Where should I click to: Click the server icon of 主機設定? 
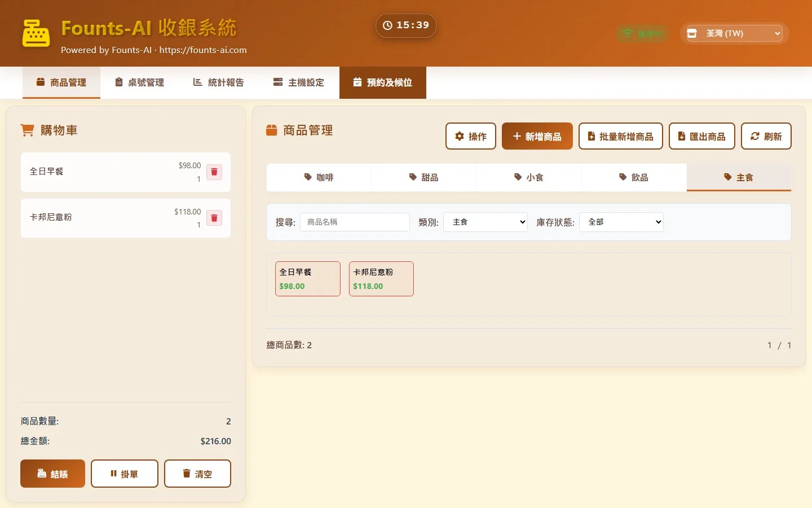[278, 82]
